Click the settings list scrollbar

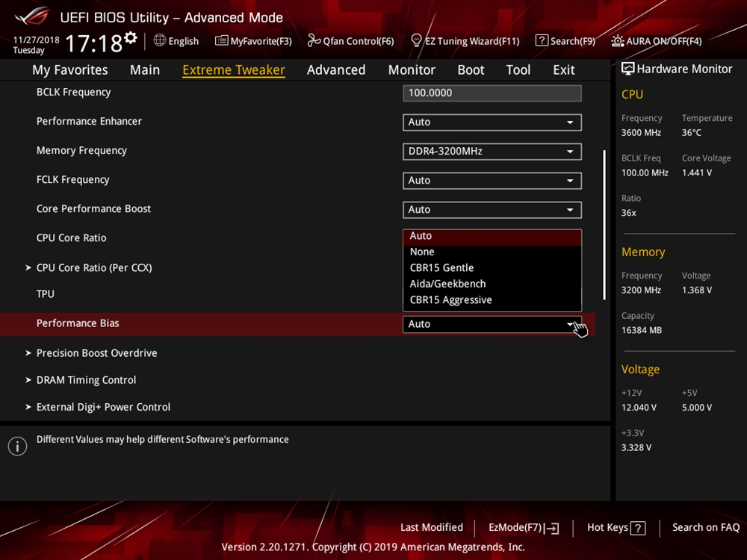pyautogui.click(x=604, y=225)
